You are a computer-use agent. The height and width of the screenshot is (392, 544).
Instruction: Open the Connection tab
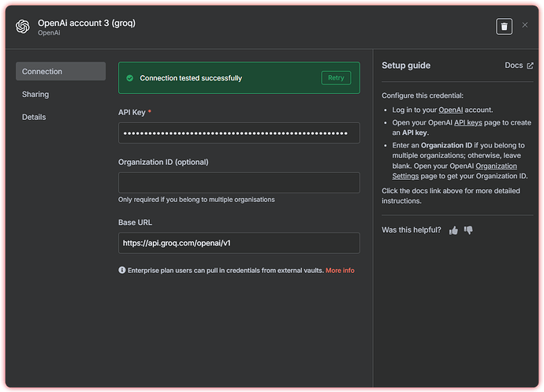[61, 72]
